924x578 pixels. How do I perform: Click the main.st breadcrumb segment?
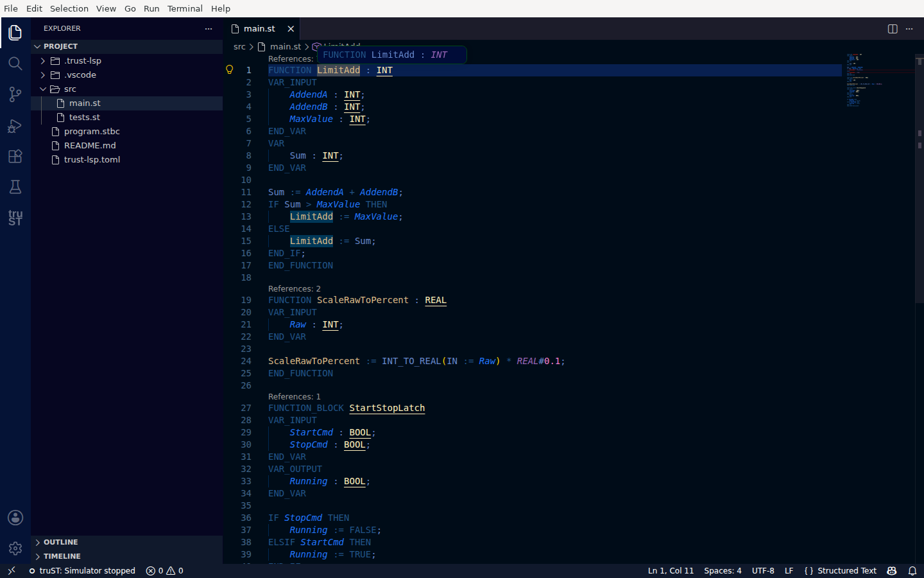pos(286,46)
